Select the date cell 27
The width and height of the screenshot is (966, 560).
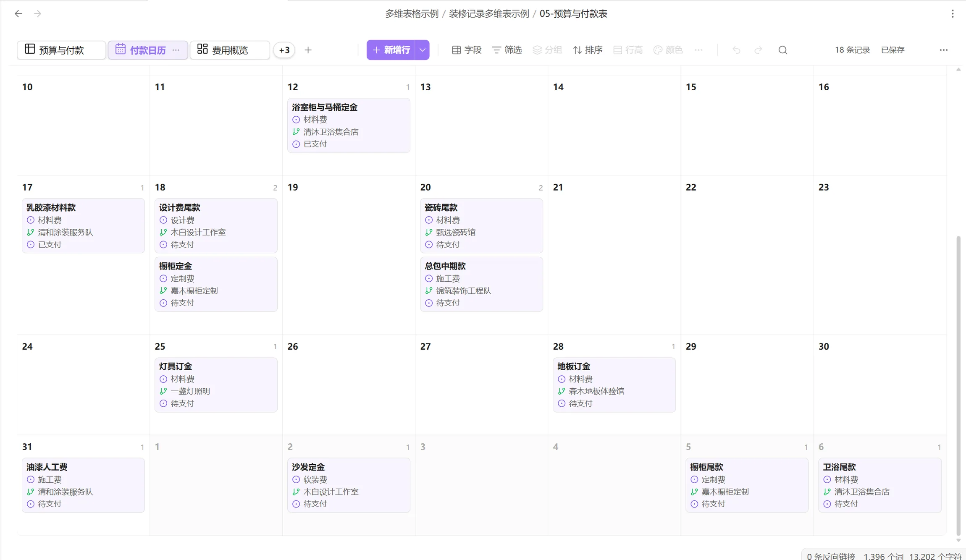pos(481,385)
